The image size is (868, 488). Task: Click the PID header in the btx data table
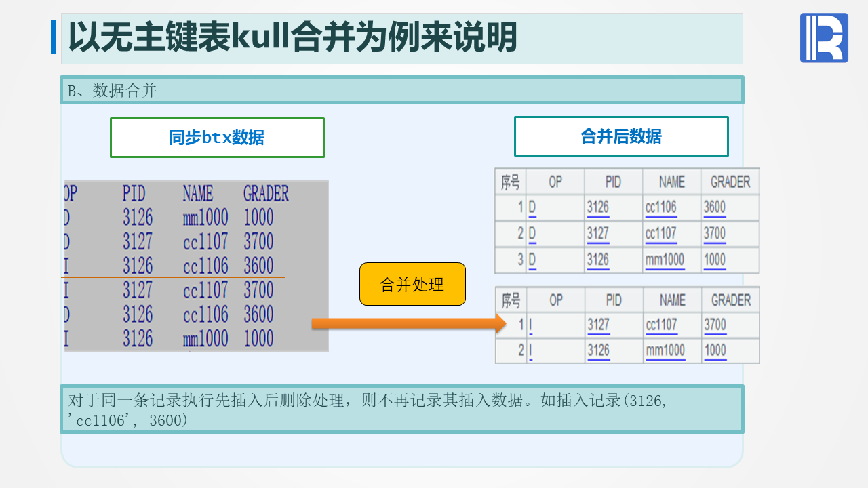[x=134, y=194]
